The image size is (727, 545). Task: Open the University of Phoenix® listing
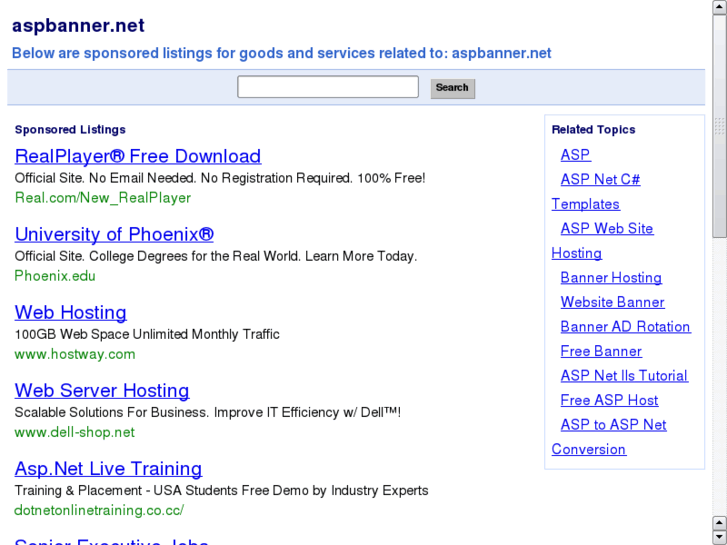114,234
